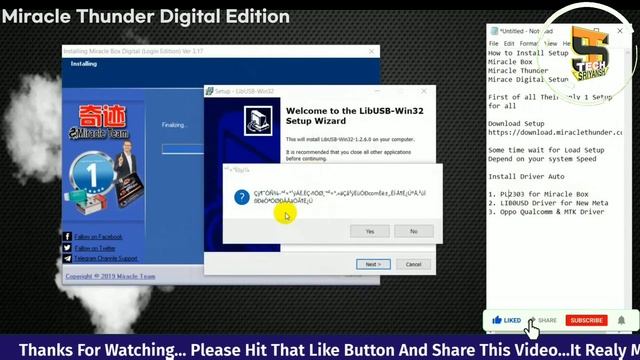
Task: Click the Liked thumbs-up button
Action: point(507,320)
